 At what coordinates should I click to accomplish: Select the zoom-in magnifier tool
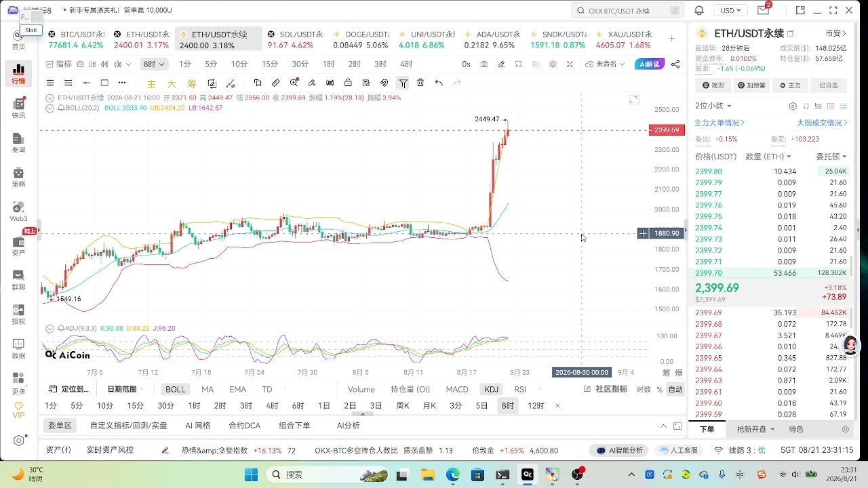[x=294, y=83]
